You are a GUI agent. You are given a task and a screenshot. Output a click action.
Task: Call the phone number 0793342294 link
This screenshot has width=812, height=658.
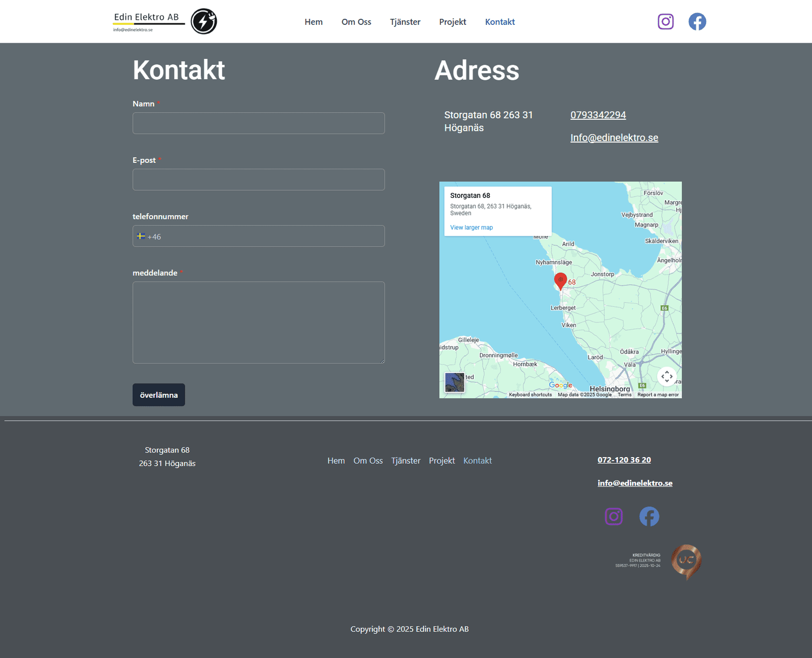[598, 115]
